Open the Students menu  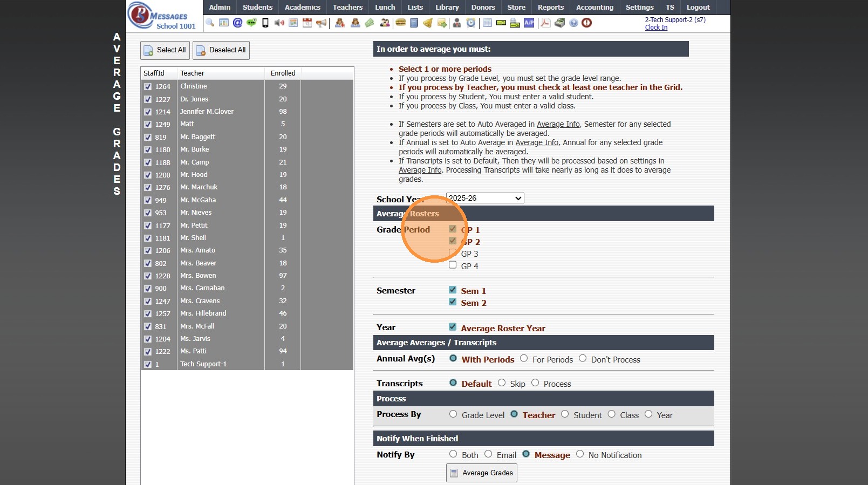pos(257,7)
